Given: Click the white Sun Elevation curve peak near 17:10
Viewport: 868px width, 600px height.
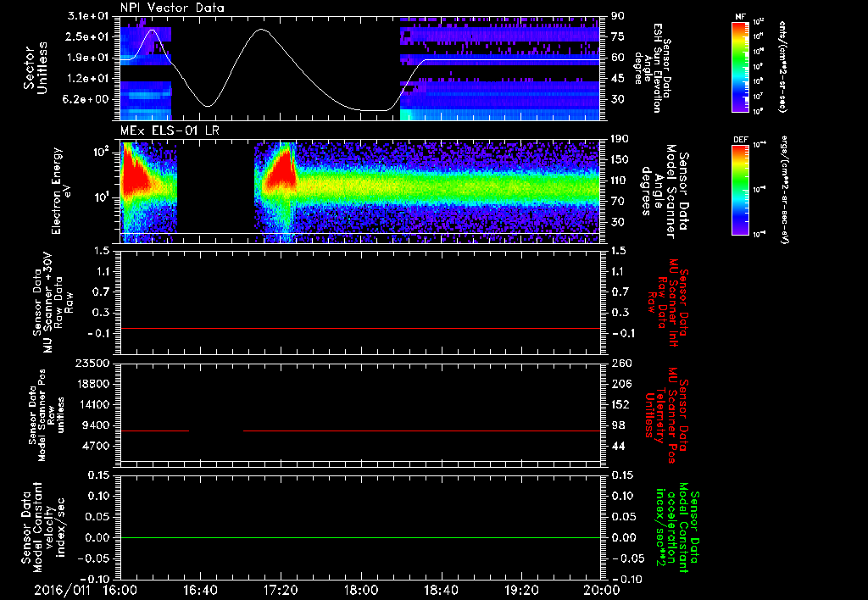Looking at the screenshot, I should click(x=262, y=29).
